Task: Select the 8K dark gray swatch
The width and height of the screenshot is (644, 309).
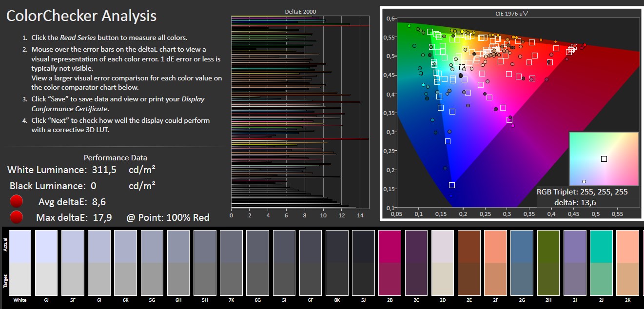Action: pyautogui.click(x=337, y=262)
